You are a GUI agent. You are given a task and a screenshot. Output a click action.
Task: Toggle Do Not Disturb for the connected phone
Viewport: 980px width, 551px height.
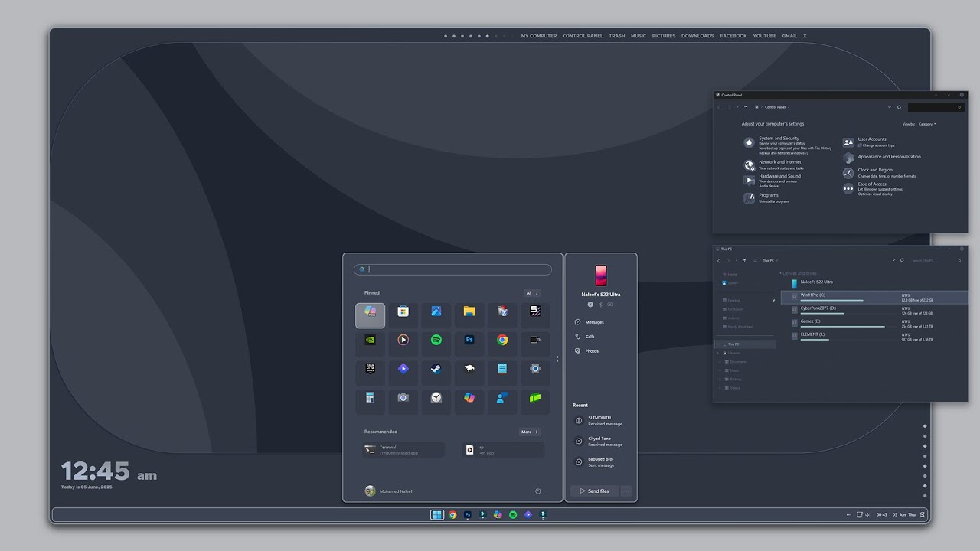click(x=590, y=304)
